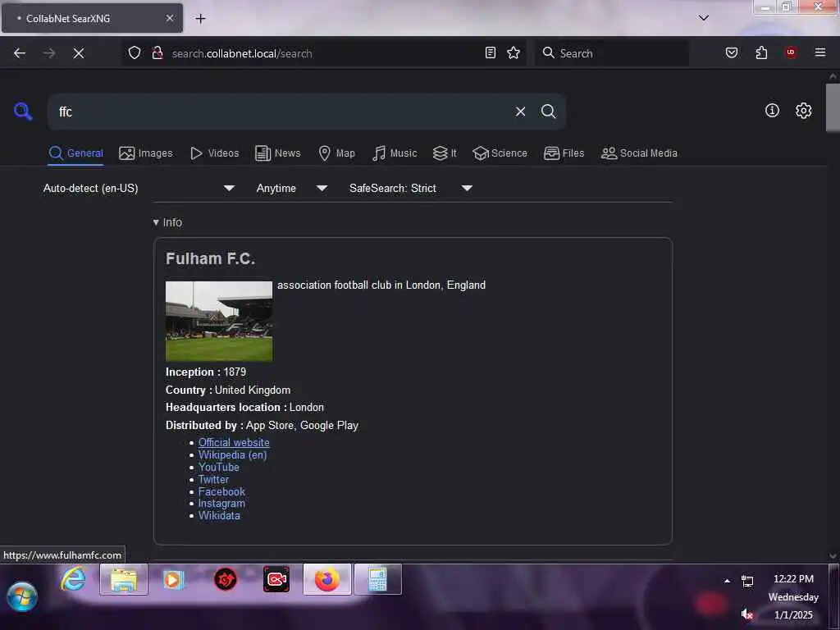The image size is (840, 630).
Task: Click the scrollbar down arrow
Action: pyautogui.click(x=833, y=556)
